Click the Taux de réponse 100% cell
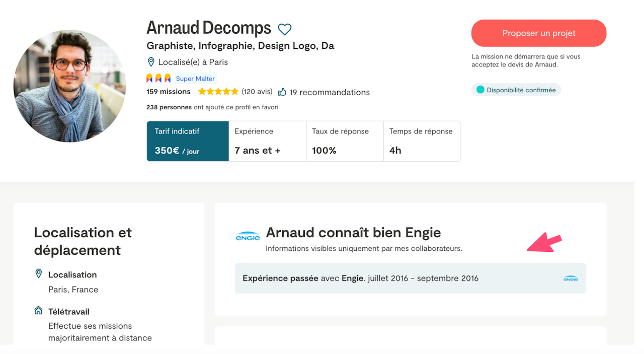 point(345,141)
